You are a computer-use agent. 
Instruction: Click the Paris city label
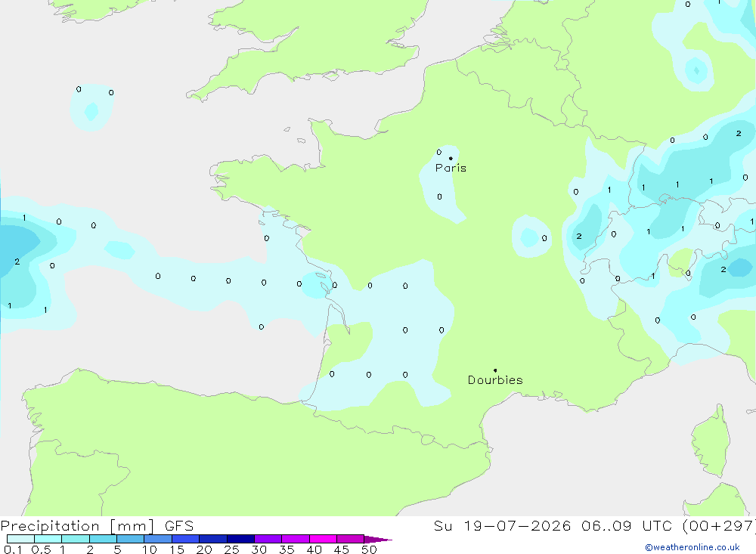[451, 168]
